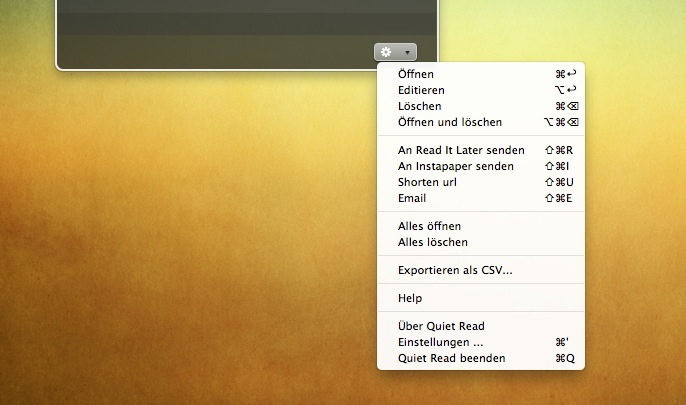Click the Shorten url entry
The height and width of the screenshot is (405, 686).
coord(481,182)
